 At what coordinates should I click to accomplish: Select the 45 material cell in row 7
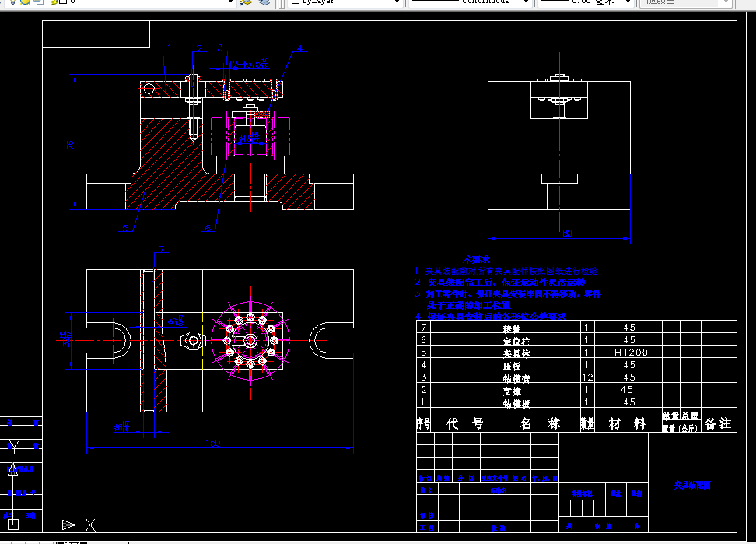pyautogui.click(x=629, y=327)
